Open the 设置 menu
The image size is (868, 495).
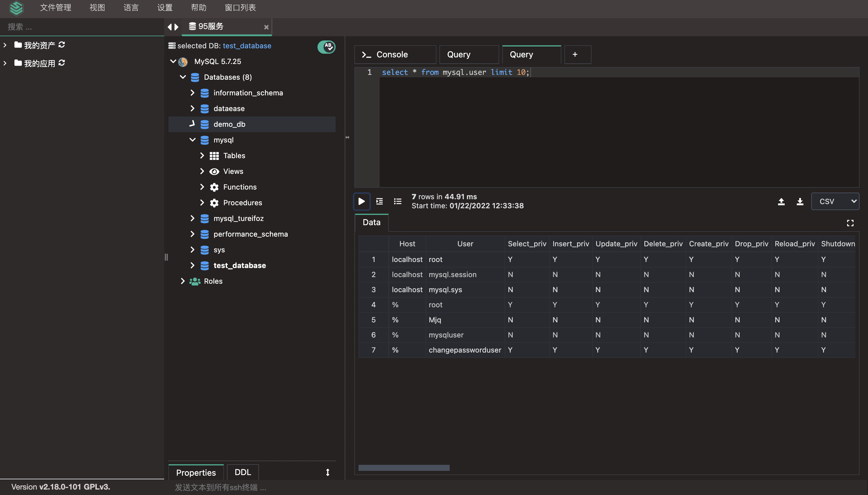click(x=165, y=8)
